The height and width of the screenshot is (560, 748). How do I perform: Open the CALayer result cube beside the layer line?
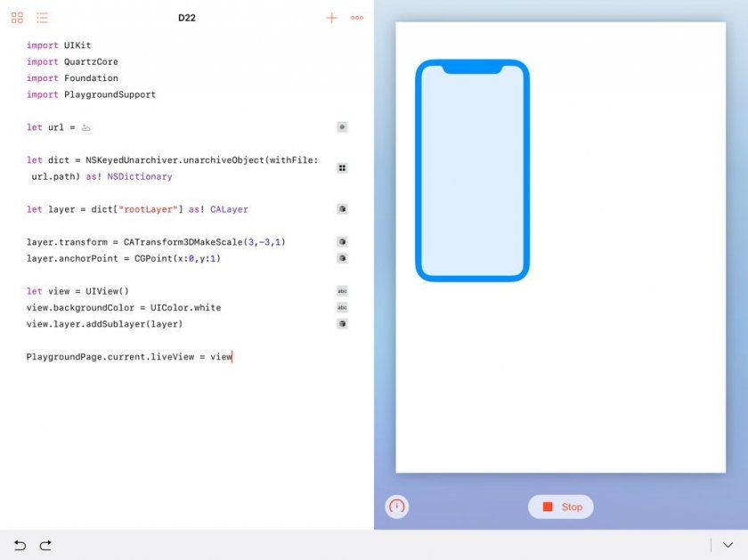[342, 208]
